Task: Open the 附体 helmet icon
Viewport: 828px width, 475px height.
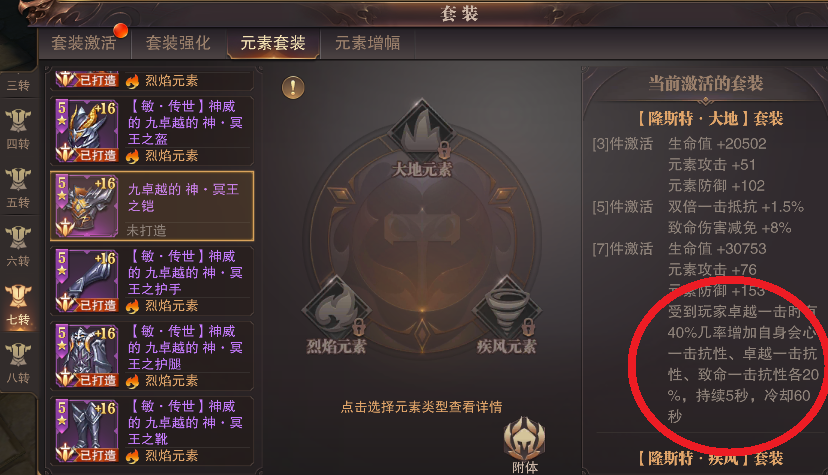Action: click(524, 438)
